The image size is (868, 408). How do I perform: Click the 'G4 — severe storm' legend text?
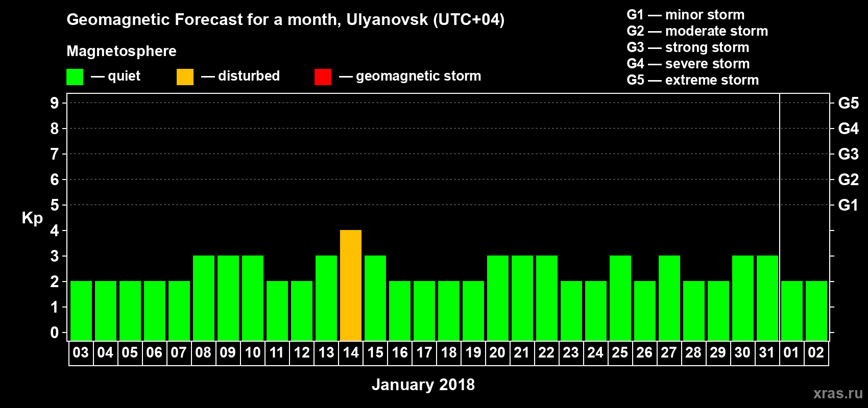688,64
